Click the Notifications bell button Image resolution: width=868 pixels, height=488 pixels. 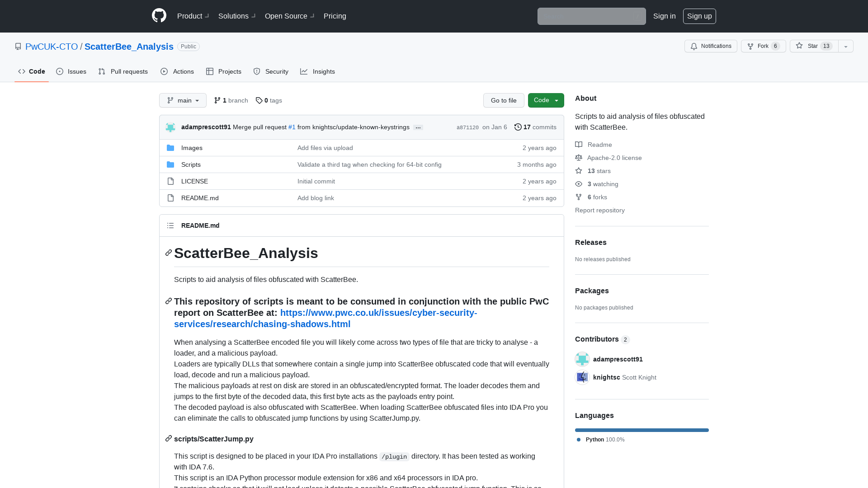point(711,46)
